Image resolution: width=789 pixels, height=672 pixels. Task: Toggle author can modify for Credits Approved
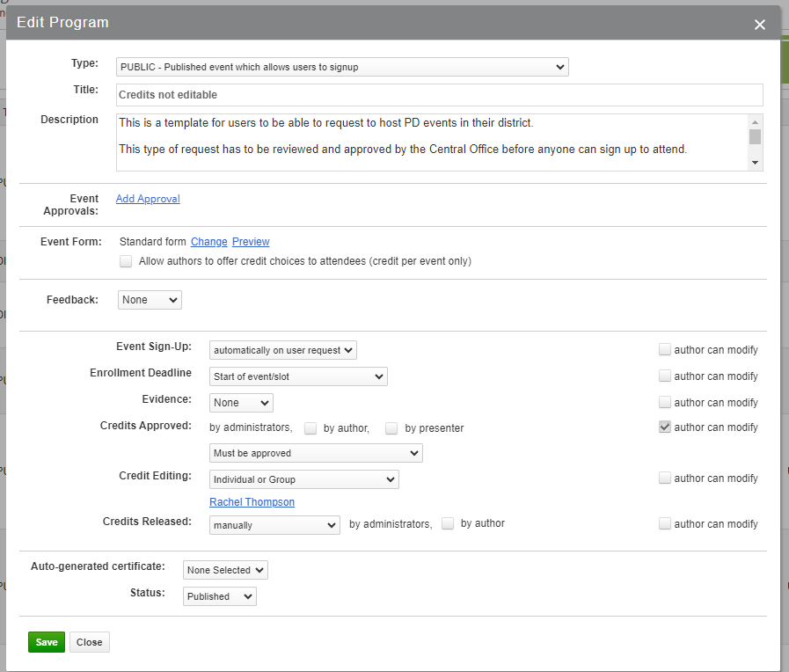click(x=665, y=427)
